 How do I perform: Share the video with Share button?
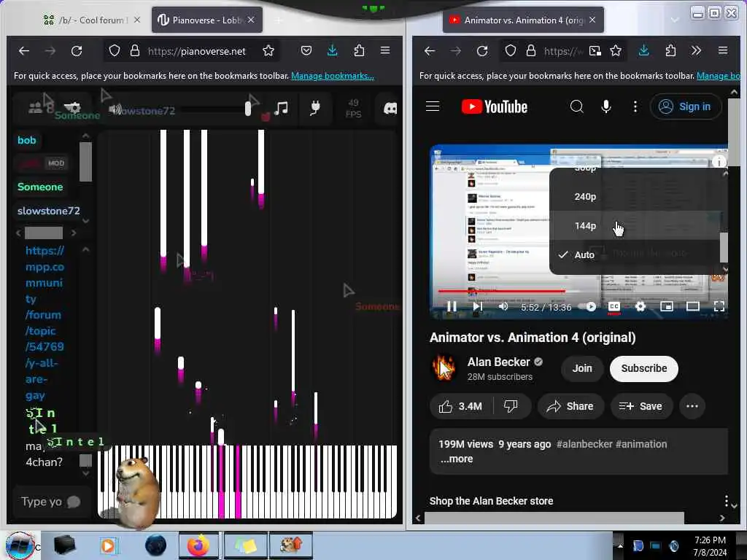point(570,406)
